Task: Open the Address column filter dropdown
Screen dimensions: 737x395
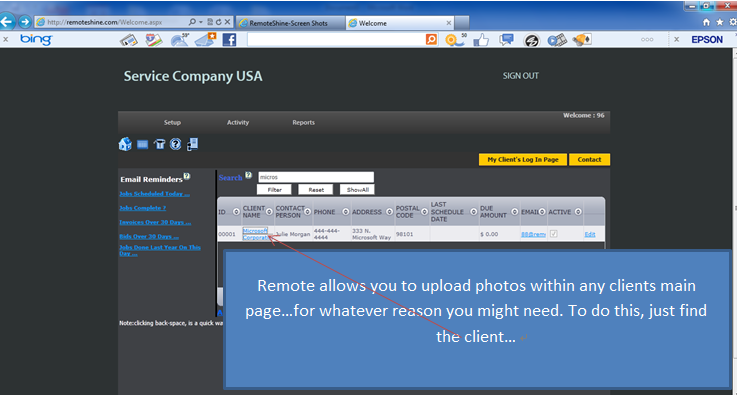Action: (389, 212)
